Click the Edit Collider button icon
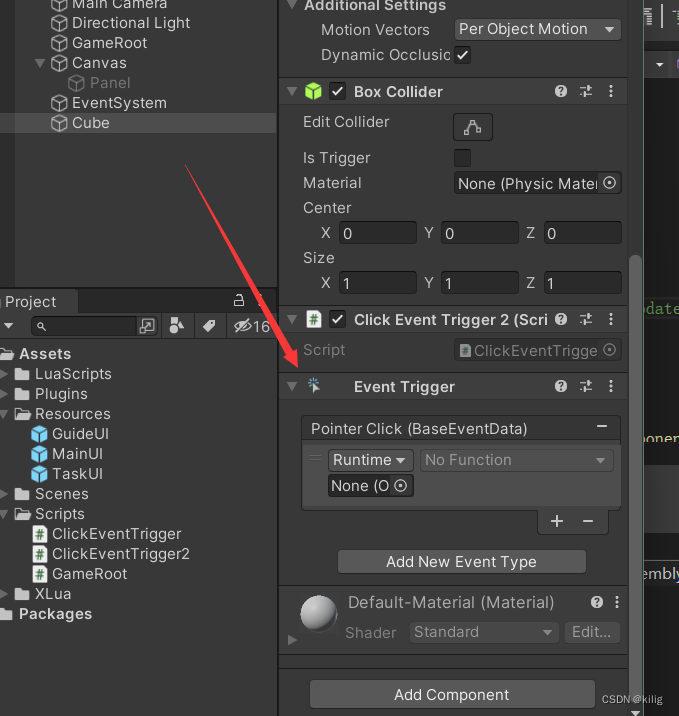 point(473,127)
